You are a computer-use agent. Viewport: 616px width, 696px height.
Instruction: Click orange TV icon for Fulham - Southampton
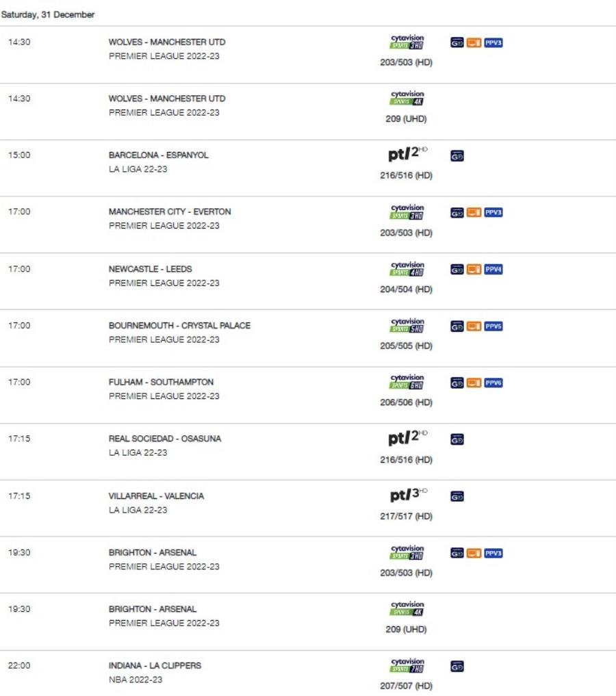[474, 383]
